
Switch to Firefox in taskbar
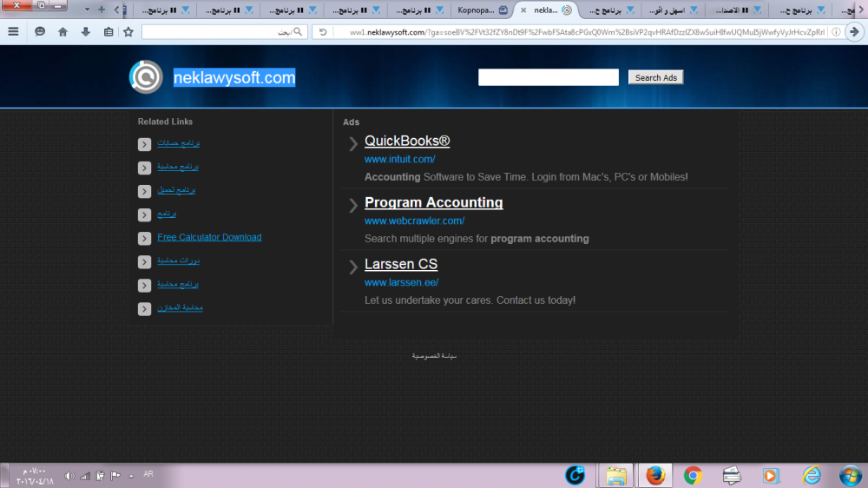click(x=655, y=476)
